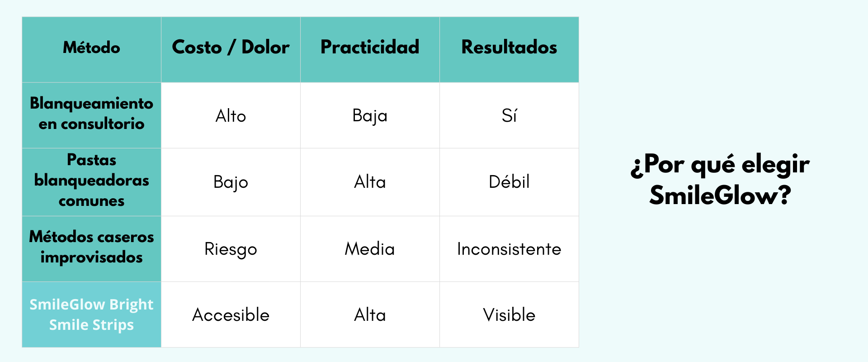
Task: Click the Inconsistente results cell
Action: coord(509,249)
